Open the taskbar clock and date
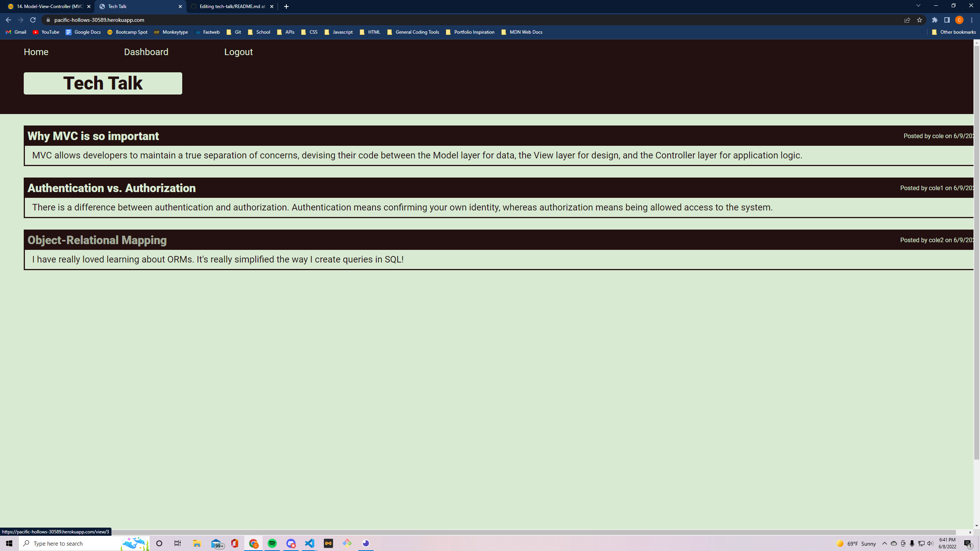 coord(947,543)
